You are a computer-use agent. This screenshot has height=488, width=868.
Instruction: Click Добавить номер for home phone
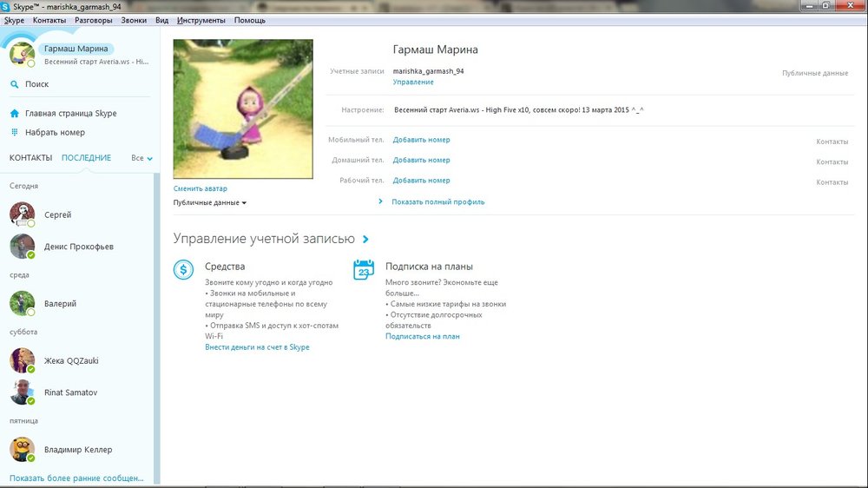tap(421, 160)
